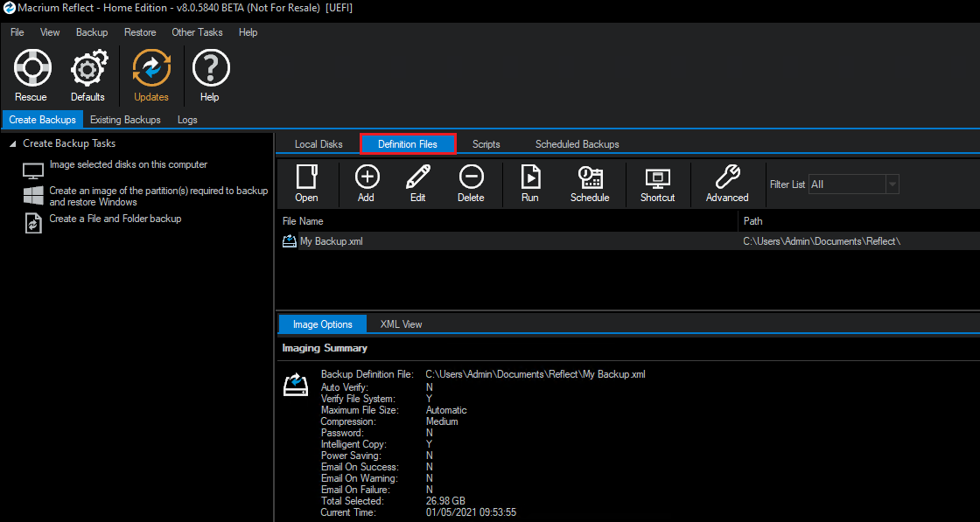This screenshot has height=522, width=980.
Task: Click the Macrium Reflect title bar logo
Action: (x=10, y=9)
